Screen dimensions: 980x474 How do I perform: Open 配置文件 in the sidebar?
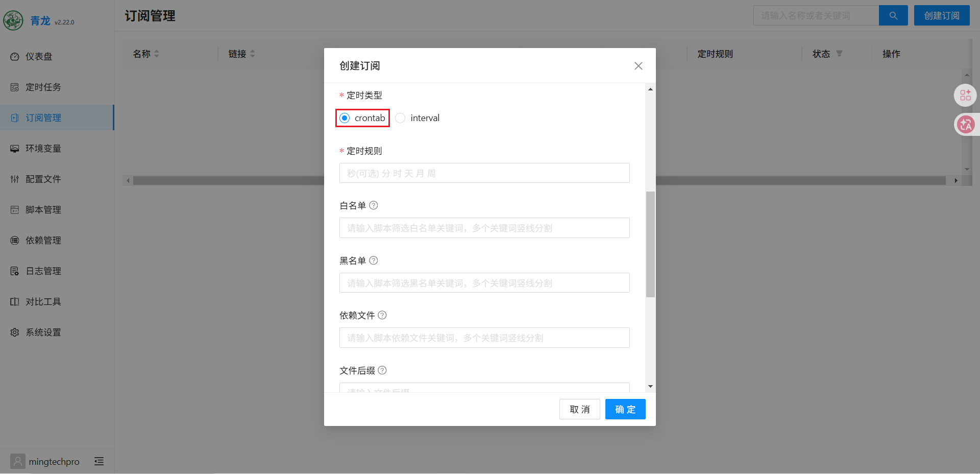point(57,179)
